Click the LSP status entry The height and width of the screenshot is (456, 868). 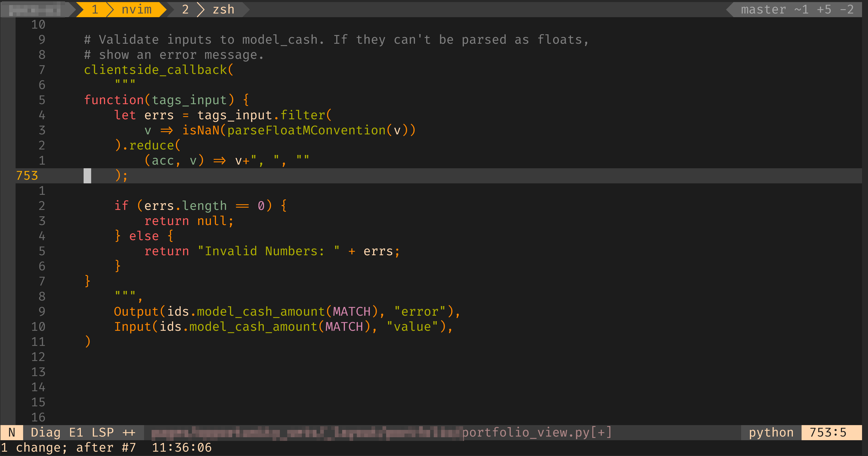102,432
